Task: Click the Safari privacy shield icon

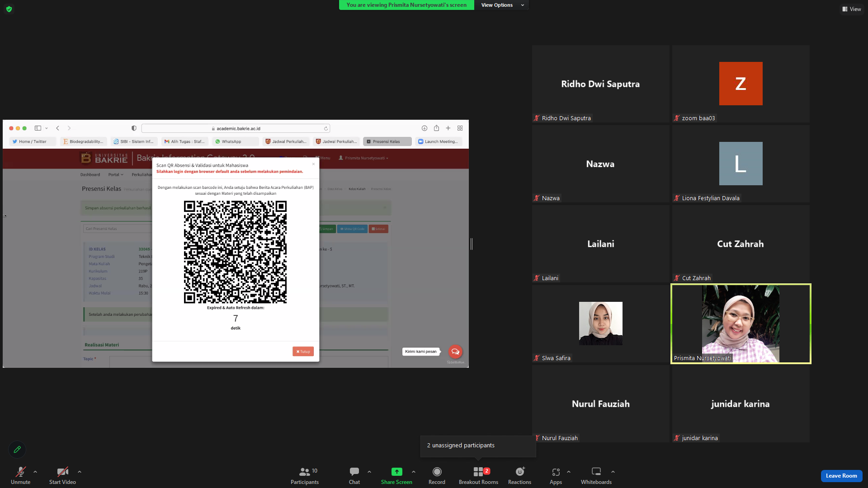Action: pos(134,128)
